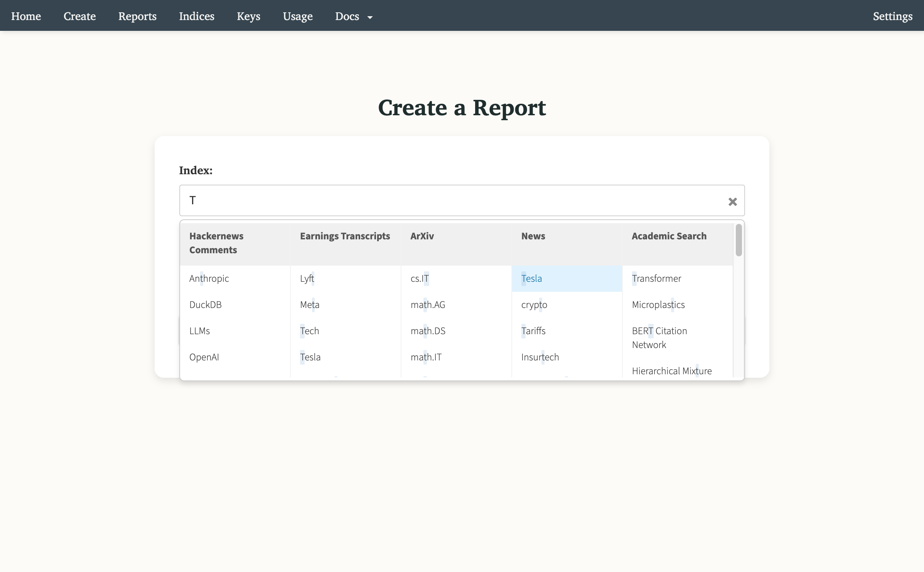Pick Transformer from Academic Search
Screen dimensions: 924x572
pos(656,278)
